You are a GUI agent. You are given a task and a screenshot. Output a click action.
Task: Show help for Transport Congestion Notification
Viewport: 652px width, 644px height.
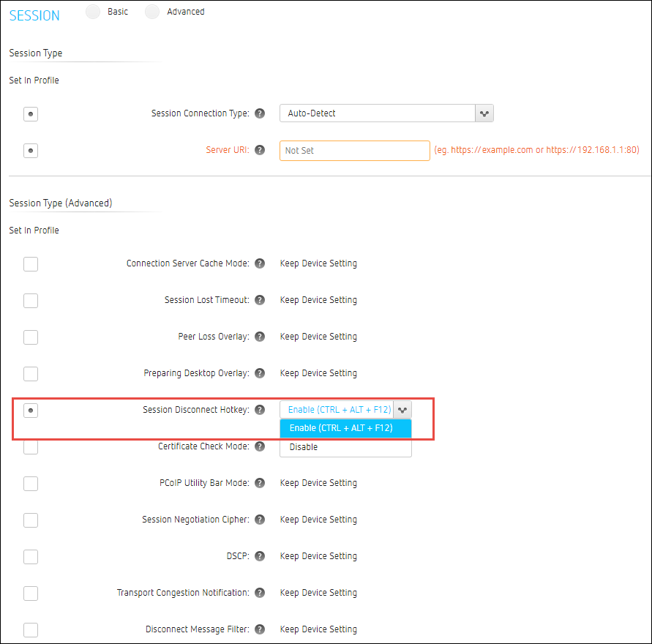260,593
